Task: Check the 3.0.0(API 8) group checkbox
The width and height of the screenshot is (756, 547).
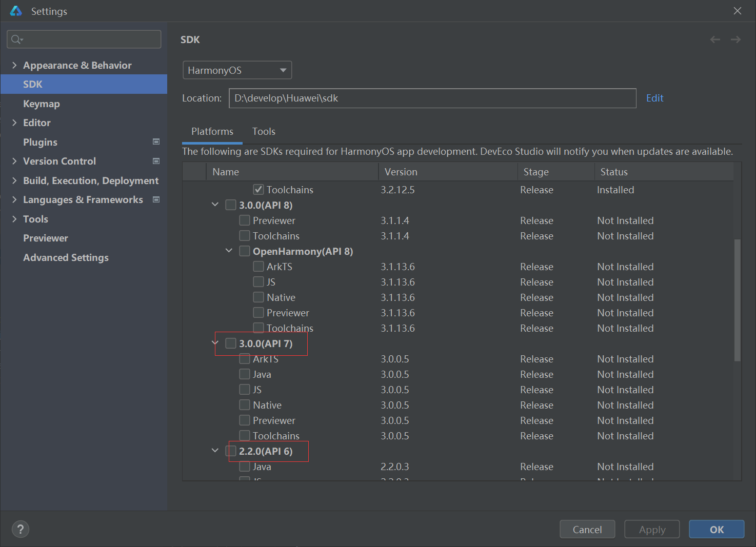Action: coord(231,205)
